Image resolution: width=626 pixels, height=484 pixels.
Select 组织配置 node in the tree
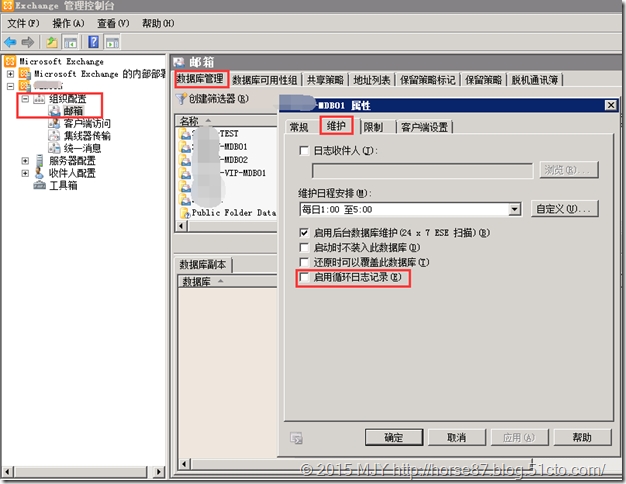coord(67,99)
